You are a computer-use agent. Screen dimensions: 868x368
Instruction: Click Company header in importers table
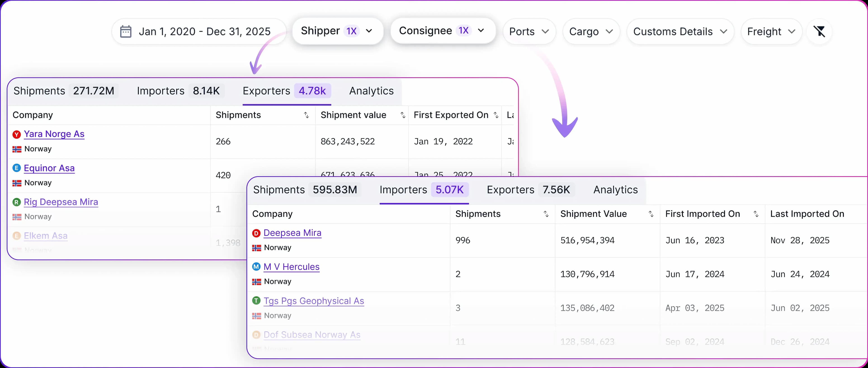point(272,214)
